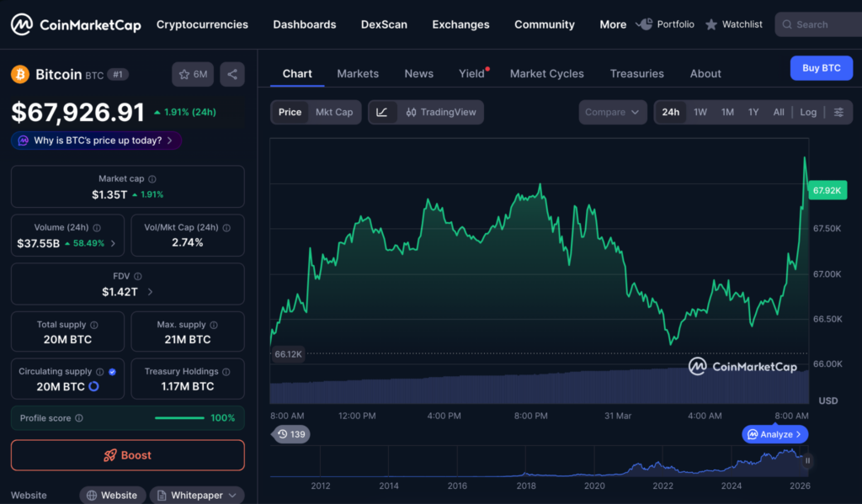This screenshot has width=862, height=504.
Task: Expand the Compare dropdown
Action: pyautogui.click(x=613, y=112)
